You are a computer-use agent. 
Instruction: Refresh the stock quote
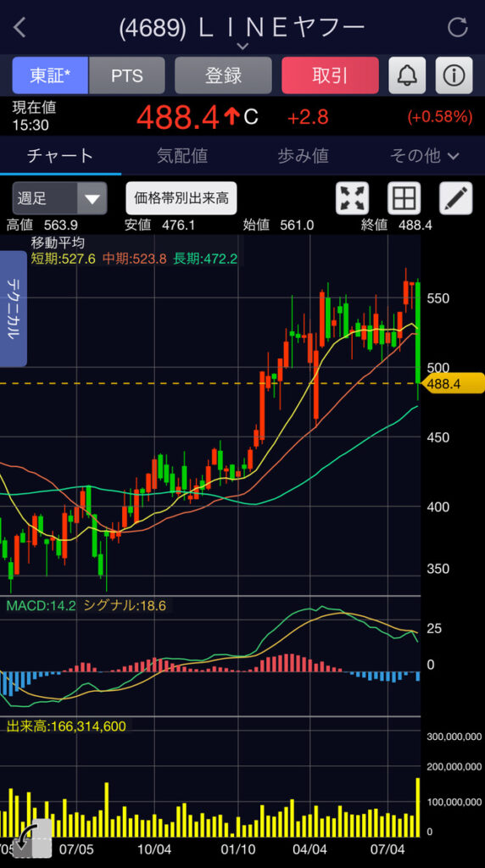(x=457, y=27)
